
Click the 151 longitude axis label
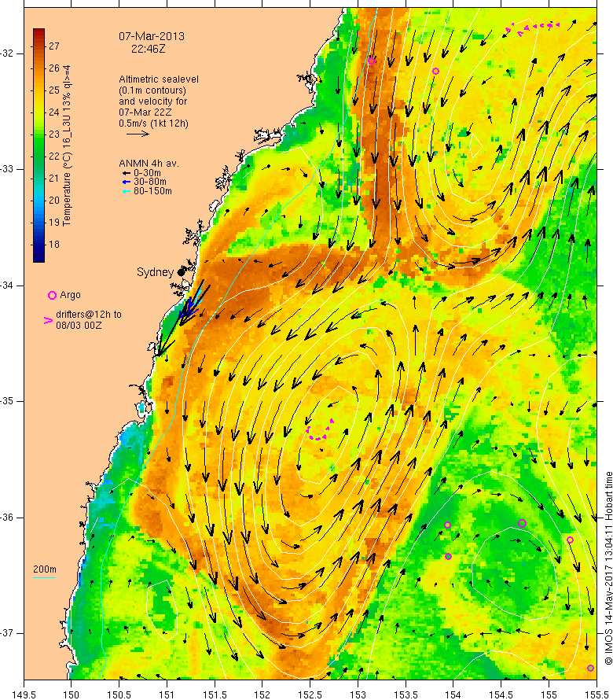pos(167,695)
